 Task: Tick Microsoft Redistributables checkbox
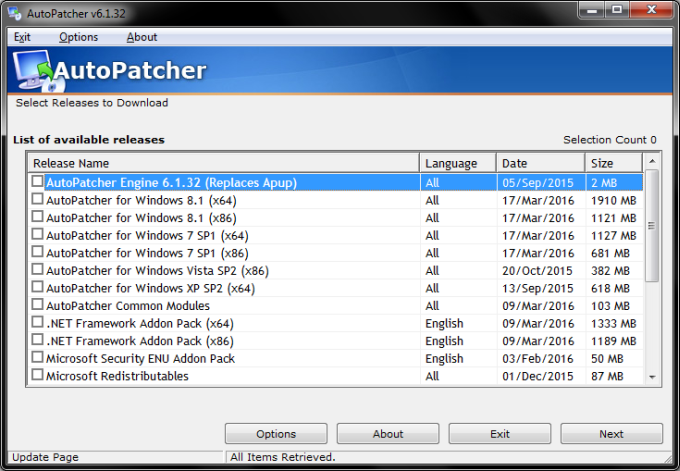click(38, 375)
